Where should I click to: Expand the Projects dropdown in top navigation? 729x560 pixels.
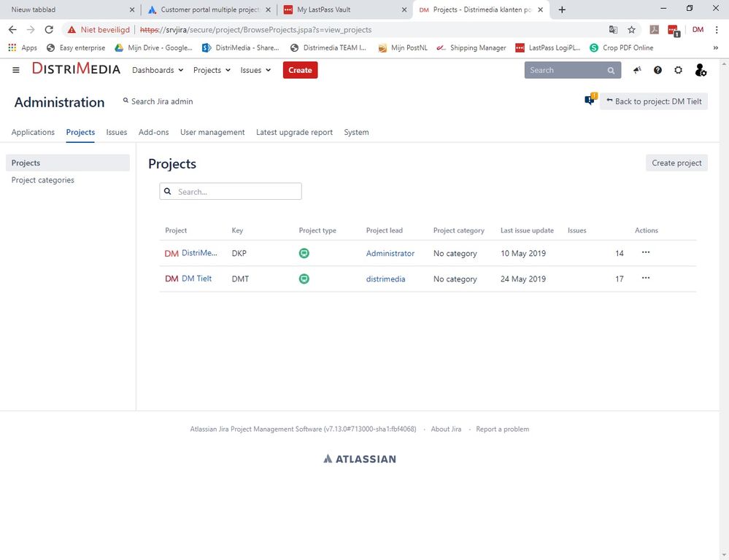pos(212,70)
